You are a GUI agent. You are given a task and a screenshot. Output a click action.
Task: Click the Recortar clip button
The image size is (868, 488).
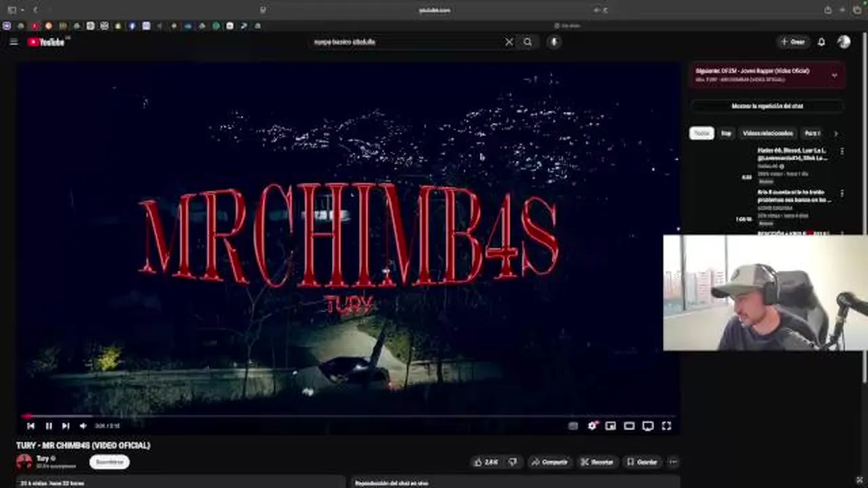(597, 462)
